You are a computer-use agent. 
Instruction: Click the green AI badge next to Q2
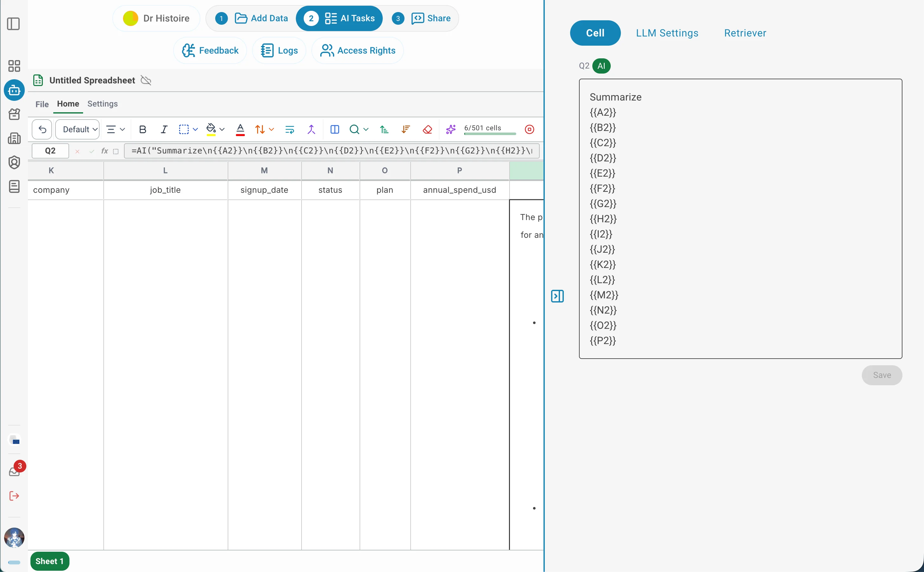[x=601, y=66]
